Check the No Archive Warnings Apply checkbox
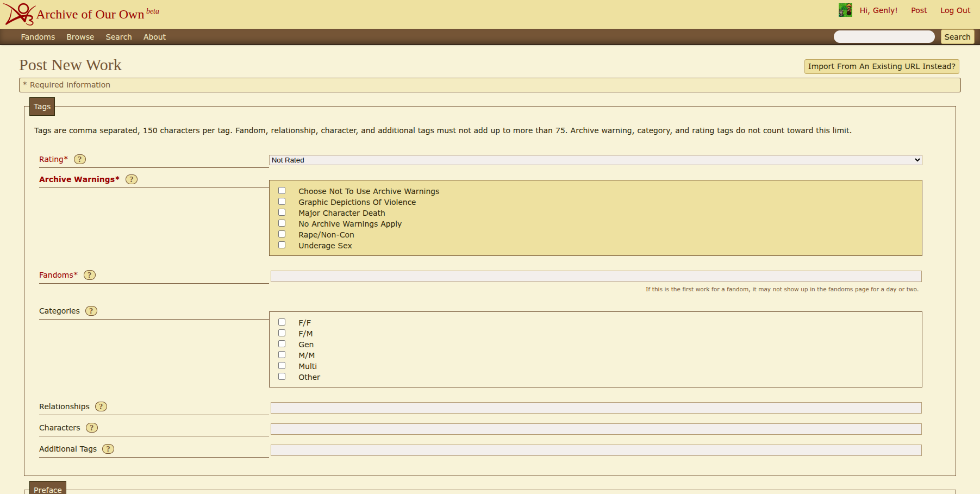The image size is (980, 494). pyautogui.click(x=282, y=223)
